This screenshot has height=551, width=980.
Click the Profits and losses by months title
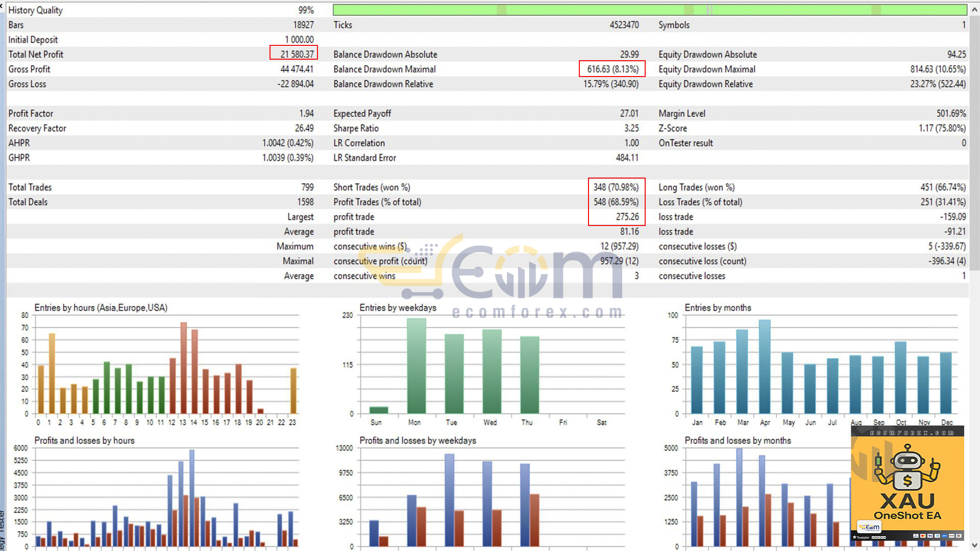(x=738, y=440)
